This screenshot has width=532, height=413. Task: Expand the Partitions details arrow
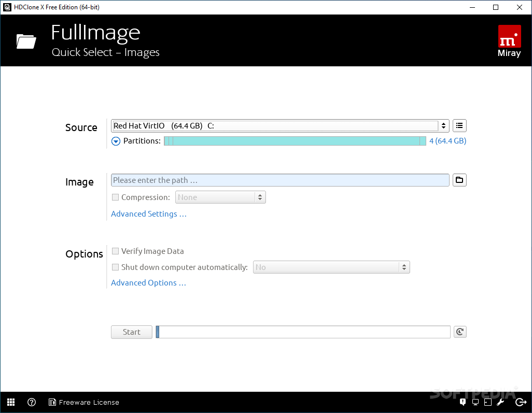pyautogui.click(x=116, y=141)
